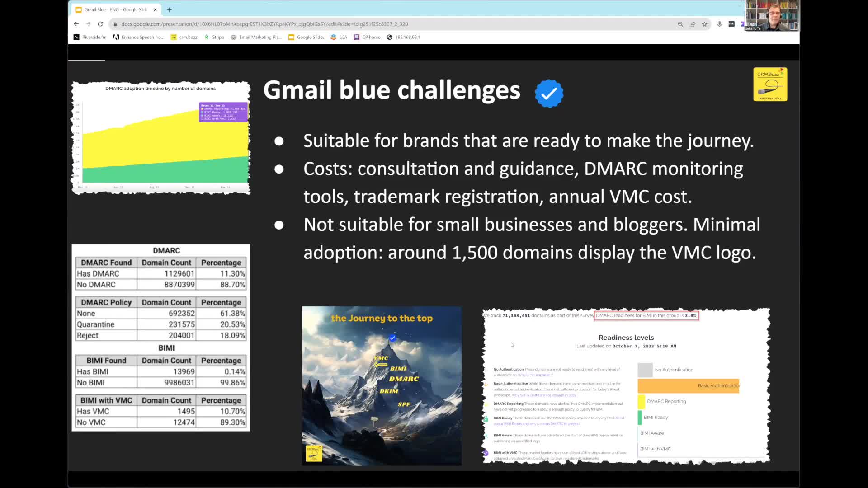Click the webcam video of Sella Yoffe
This screenshot has height=488, width=868.
772,16
